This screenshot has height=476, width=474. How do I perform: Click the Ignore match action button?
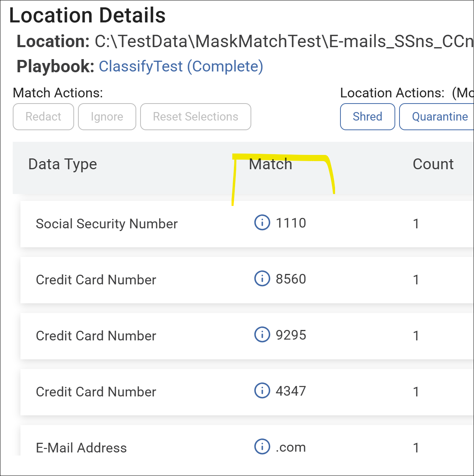pos(107,117)
